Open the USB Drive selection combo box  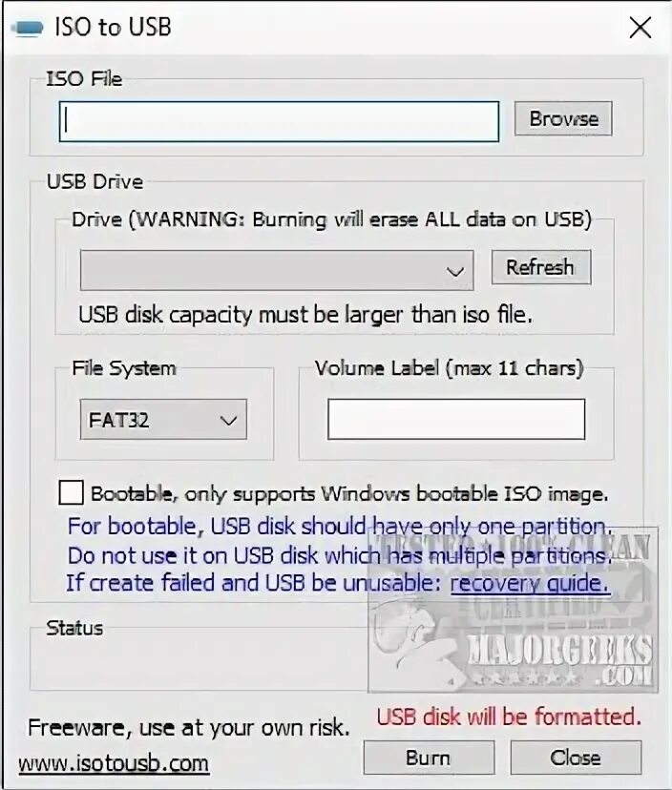277,271
